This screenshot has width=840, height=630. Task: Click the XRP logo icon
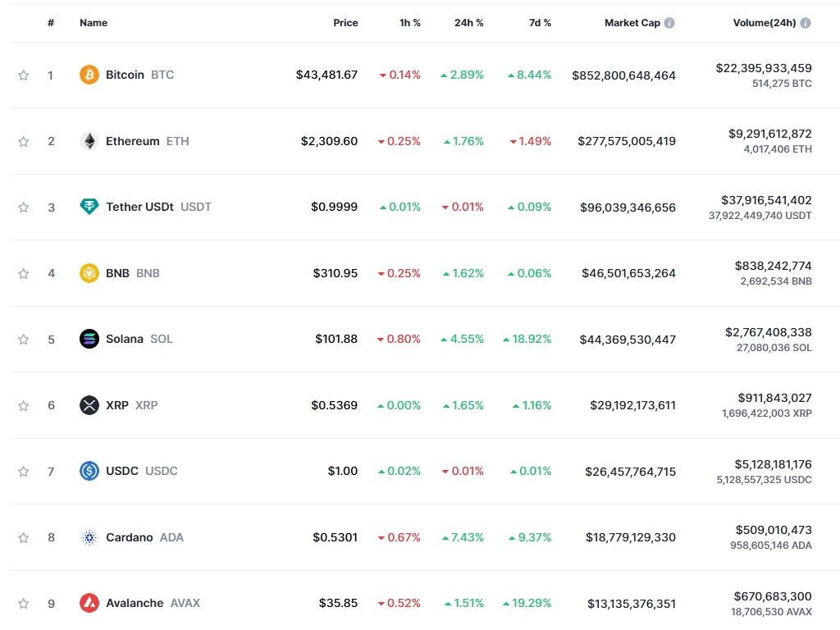point(89,405)
